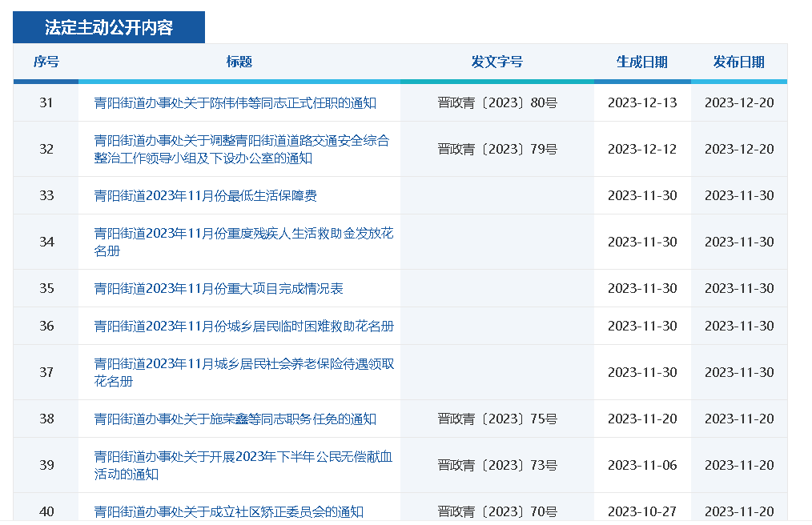This screenshot has width=812, height=525.
Task: Click the 标题 column header
Action: click(239, 62)
